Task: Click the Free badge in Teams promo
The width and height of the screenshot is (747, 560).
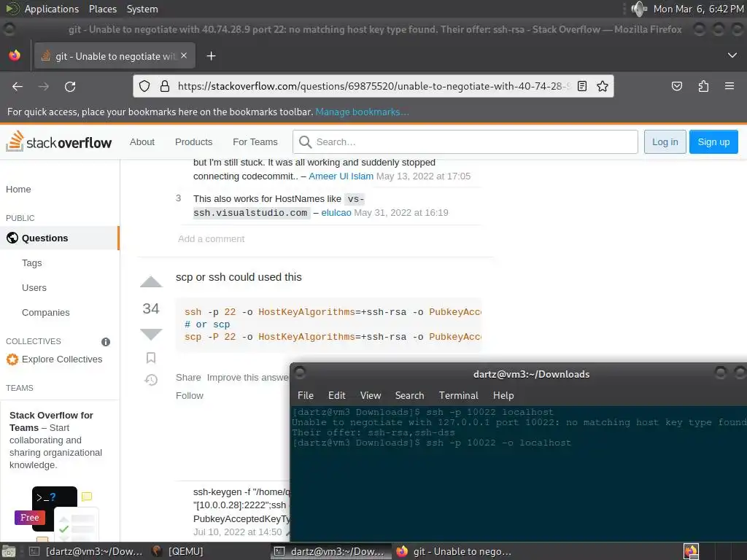Action: (x=29, y=518)
